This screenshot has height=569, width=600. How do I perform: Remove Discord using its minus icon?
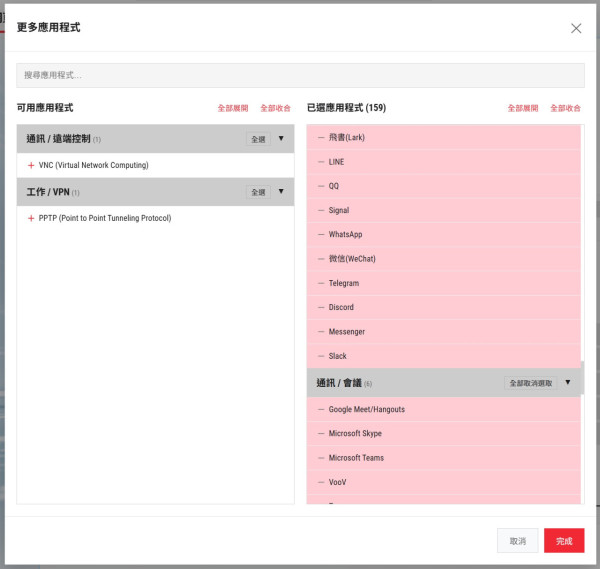click(321, 307)
